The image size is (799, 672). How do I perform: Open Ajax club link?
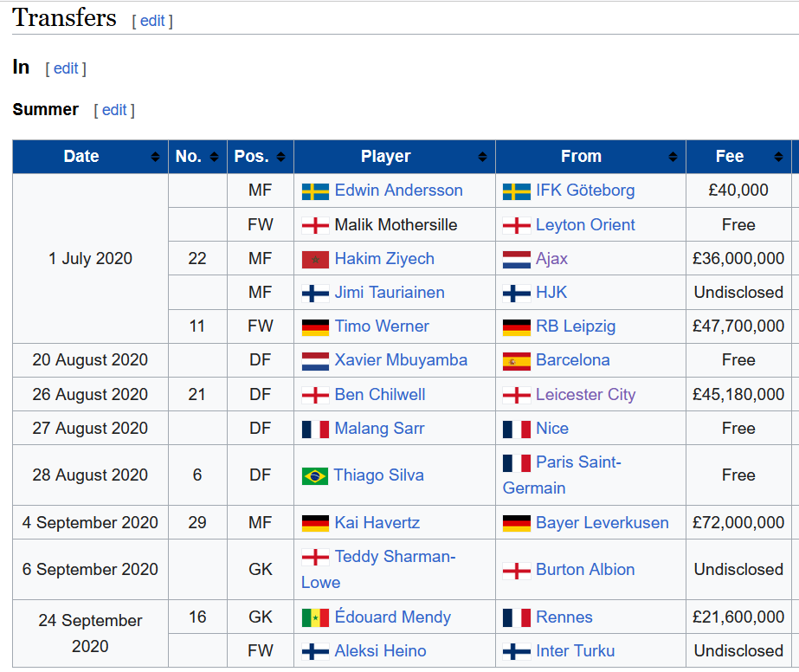point(551,259)
